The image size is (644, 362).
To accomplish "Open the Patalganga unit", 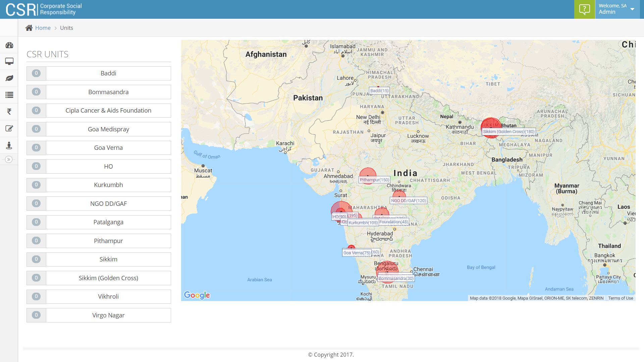I will click(x=108, y=222).
